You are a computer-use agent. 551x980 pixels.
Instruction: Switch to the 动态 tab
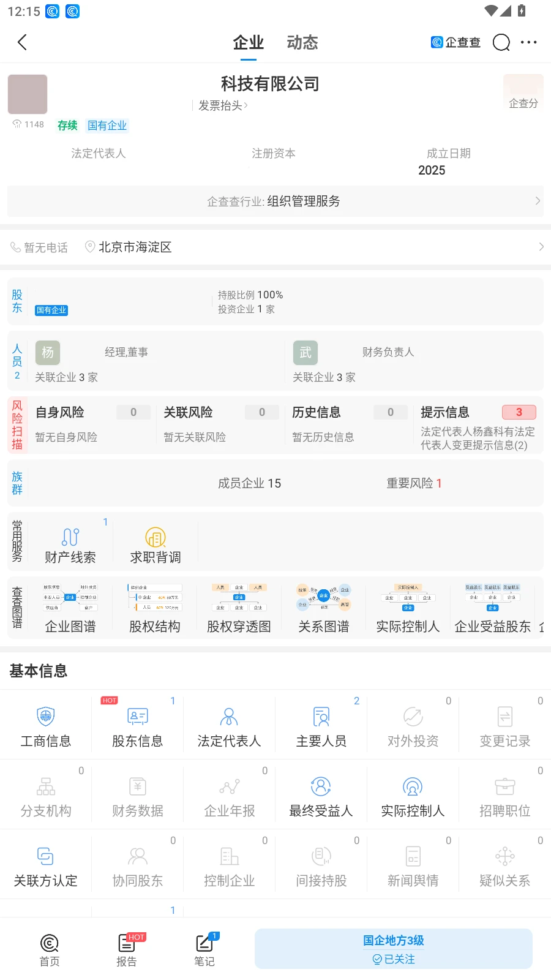[x=302, y=43]
